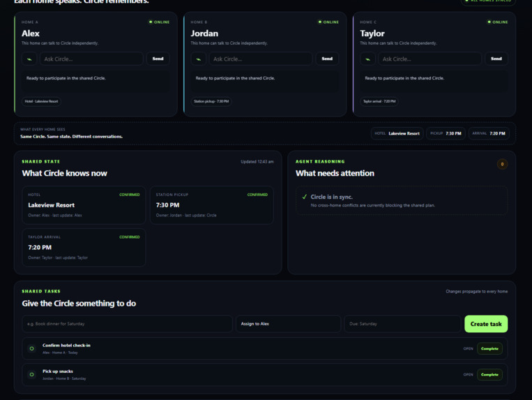Click the Create task button
The width and height of the screenshot is (532, 400).
(x=486, y=324)
